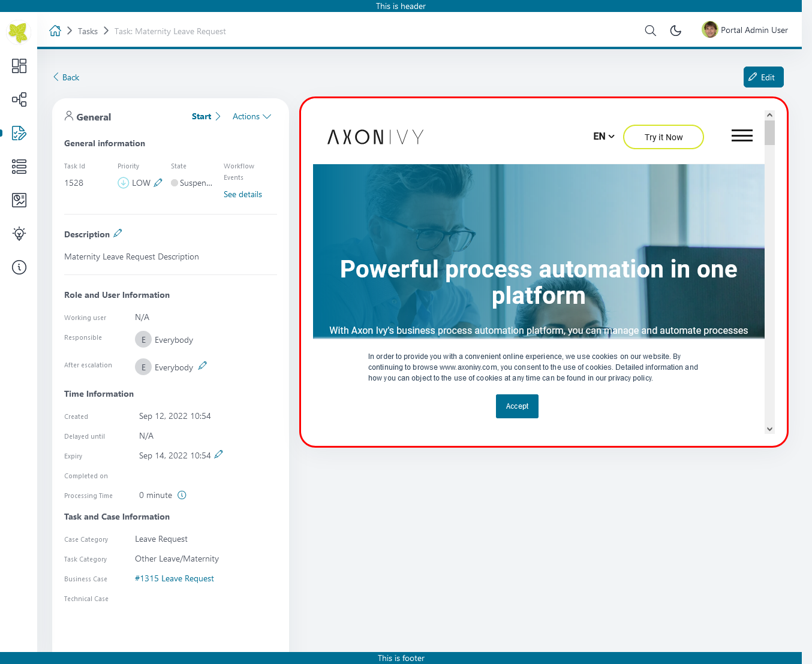Click General person icon
The height and width of the screenshot is (664, 812).
click(x=69, y=116)
